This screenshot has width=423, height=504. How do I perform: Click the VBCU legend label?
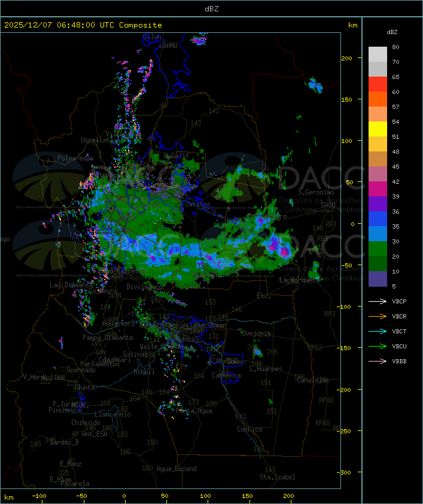point(399,346)
